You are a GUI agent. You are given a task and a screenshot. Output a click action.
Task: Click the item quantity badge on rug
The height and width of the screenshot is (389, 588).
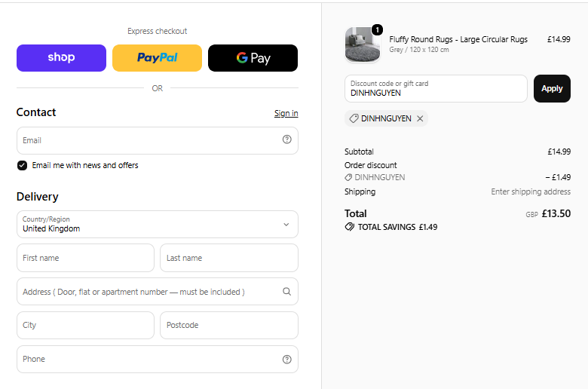(x=377, y=29)
